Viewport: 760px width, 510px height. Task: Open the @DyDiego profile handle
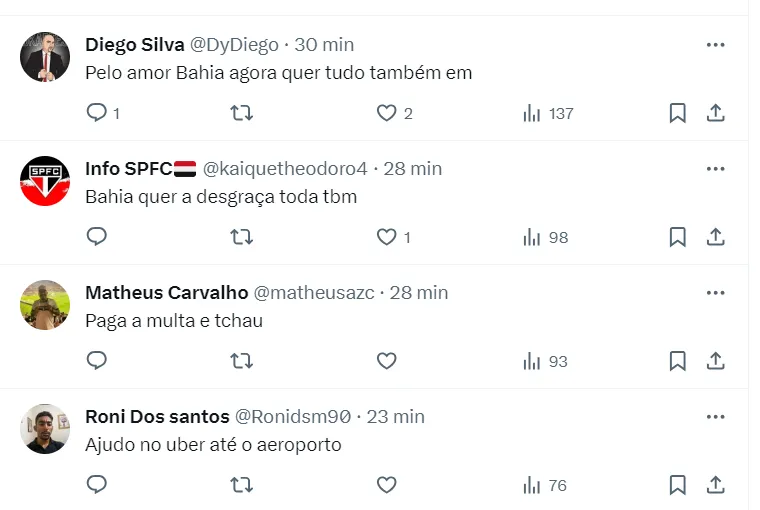click(235, 45)
